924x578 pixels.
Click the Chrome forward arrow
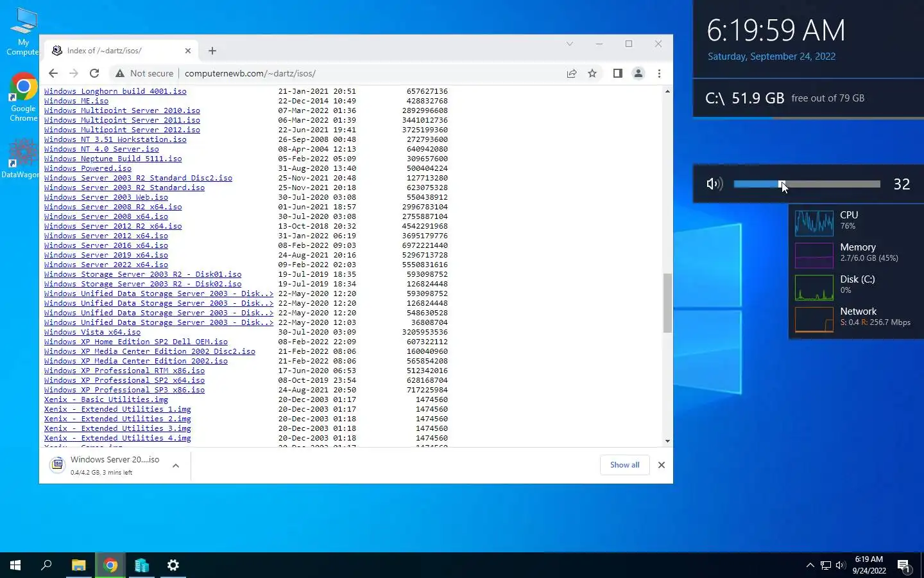click(x=74, y=73)
